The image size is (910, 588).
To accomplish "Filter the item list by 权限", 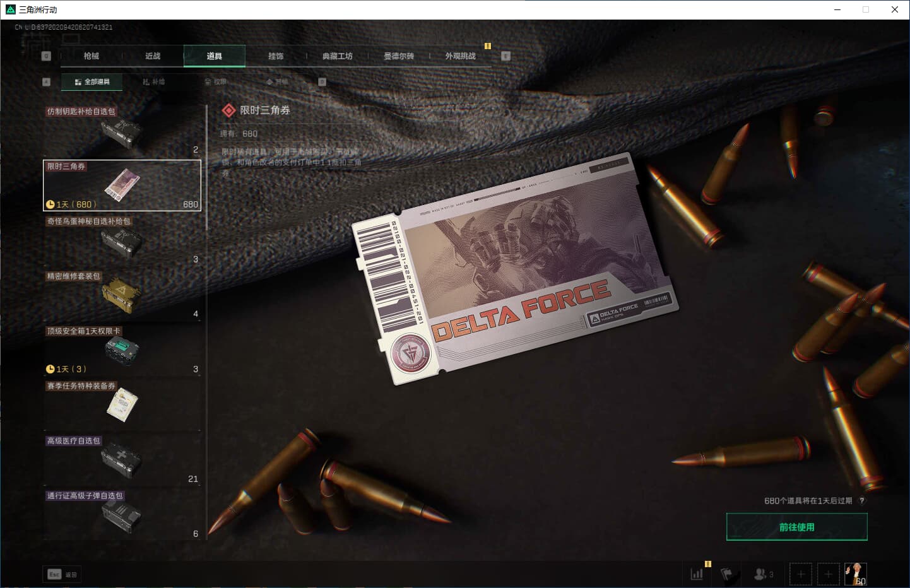I will click(215, 82).
